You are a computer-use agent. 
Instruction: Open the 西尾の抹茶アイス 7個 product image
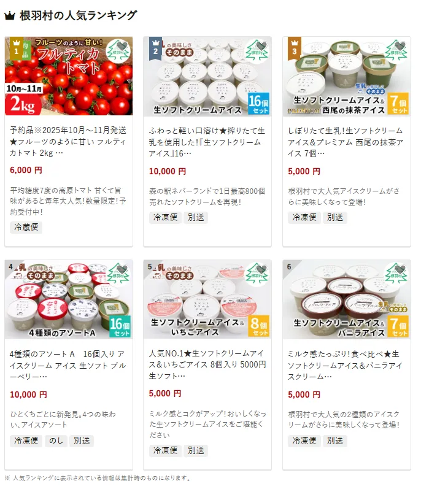(347, 76)
